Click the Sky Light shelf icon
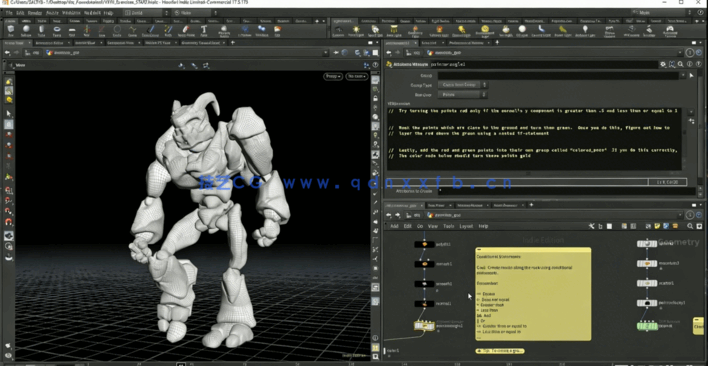 click(x=506, y=30)
